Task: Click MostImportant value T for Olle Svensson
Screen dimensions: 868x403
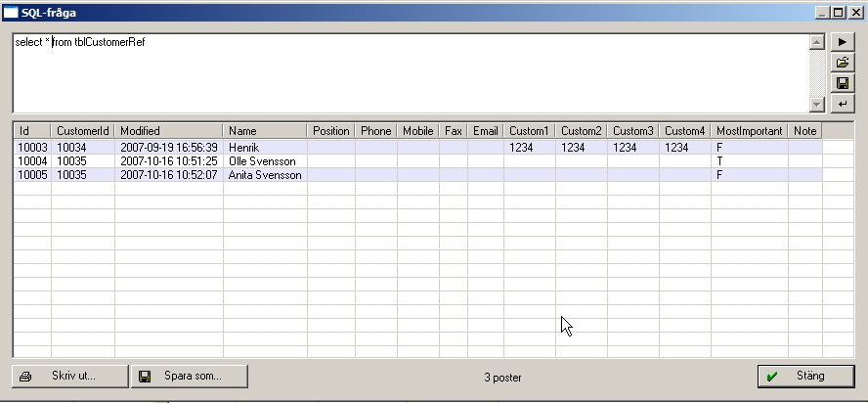Action: 750,161
